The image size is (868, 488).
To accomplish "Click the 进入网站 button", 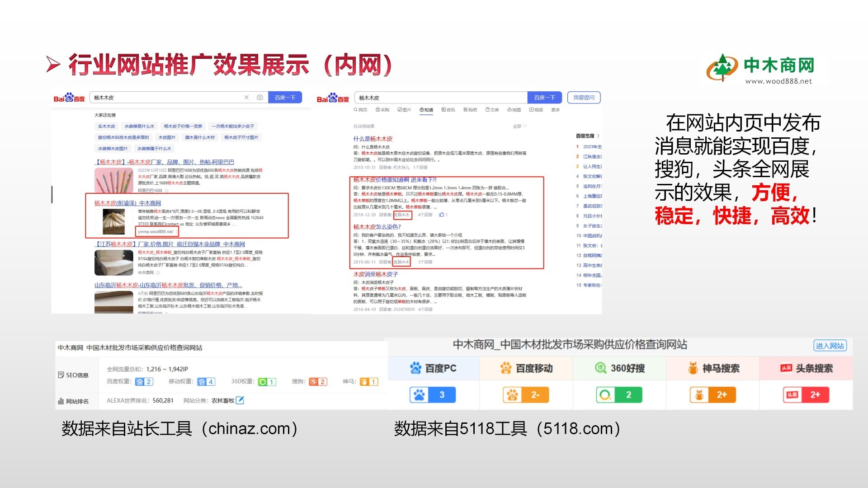I will [830, 346].
